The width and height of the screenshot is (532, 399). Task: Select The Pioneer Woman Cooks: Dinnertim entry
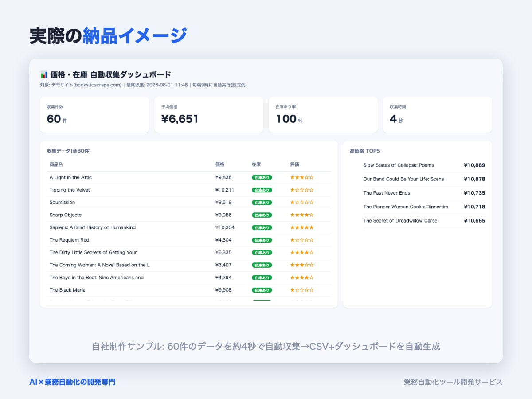click(406, 207)
